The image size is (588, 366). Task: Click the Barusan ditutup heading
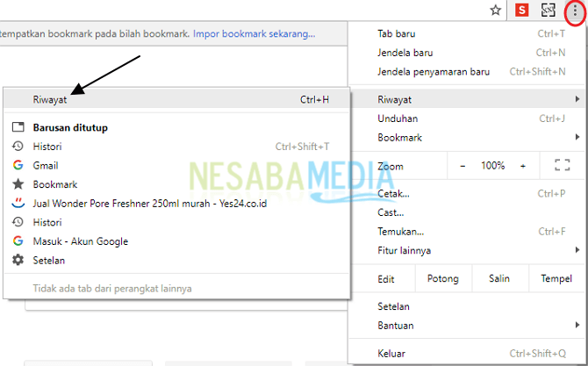coord(70,127)
